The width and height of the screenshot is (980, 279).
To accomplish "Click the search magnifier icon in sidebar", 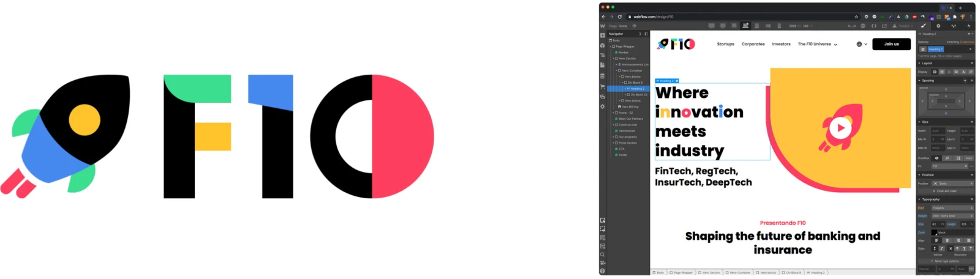I will tap(603, 255).
